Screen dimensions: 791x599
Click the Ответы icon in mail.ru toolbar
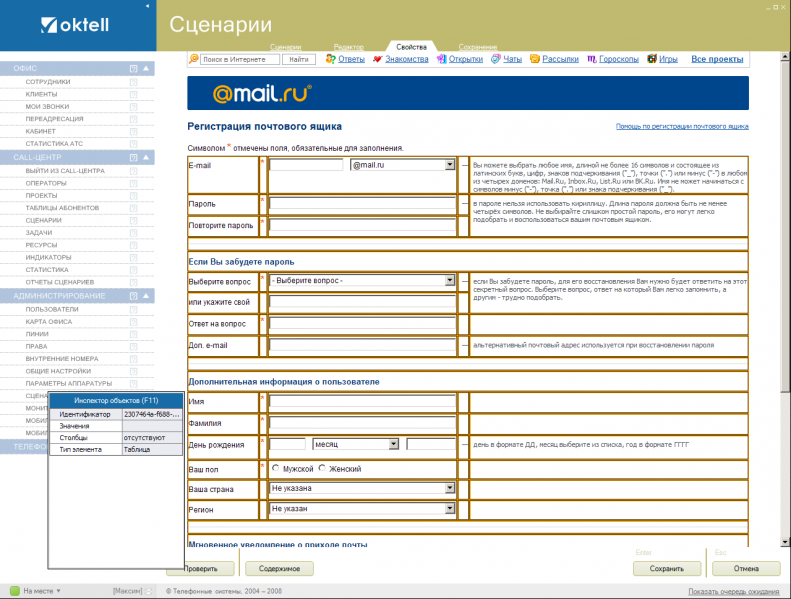330,59
